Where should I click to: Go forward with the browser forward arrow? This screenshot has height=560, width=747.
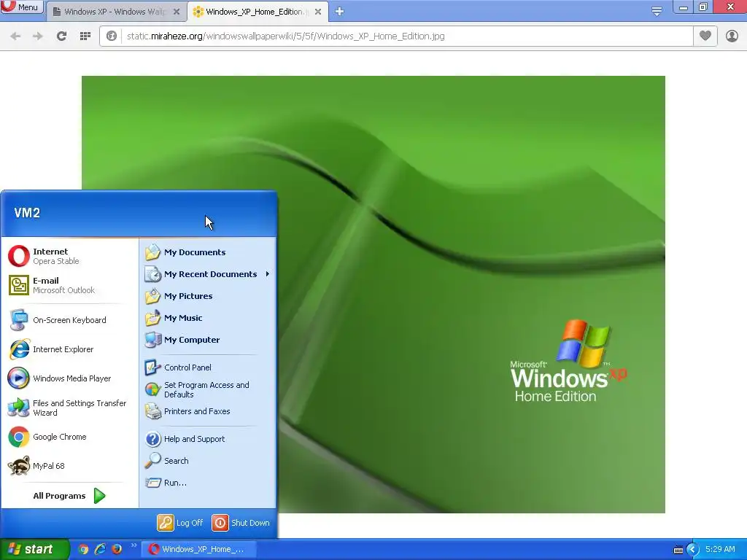point(38,36)
